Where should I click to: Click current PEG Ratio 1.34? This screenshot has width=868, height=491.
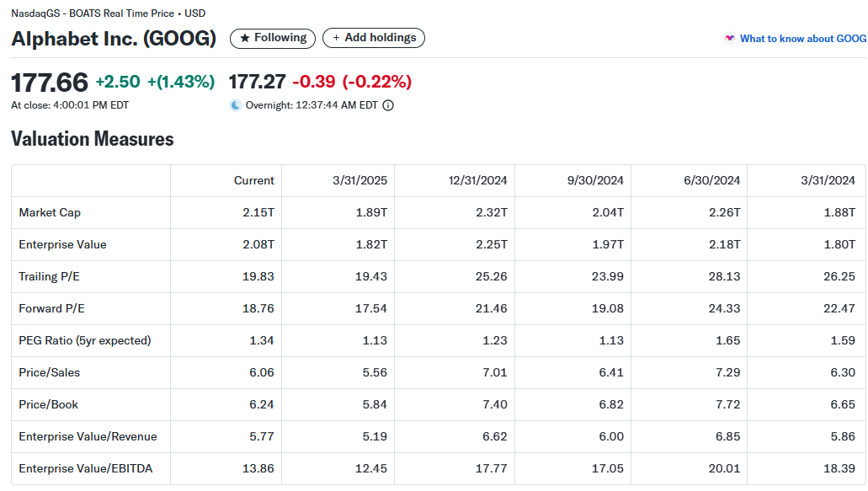261,340
